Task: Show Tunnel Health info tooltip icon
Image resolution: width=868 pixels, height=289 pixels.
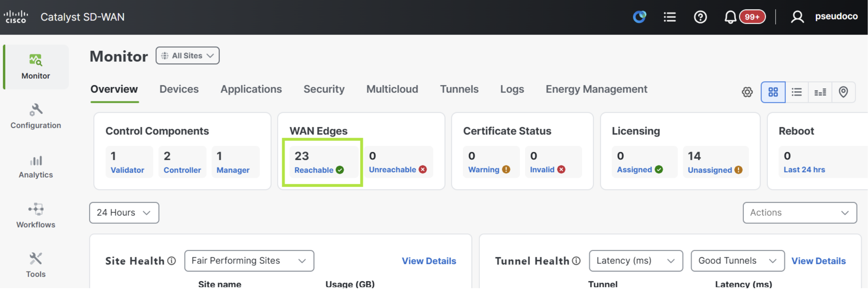Action: pos(576,261)
